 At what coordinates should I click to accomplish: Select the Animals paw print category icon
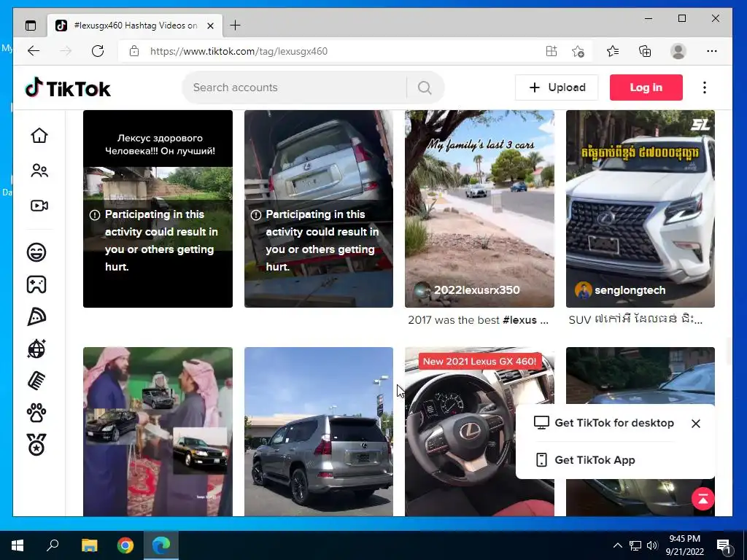[x=36, y=413]
